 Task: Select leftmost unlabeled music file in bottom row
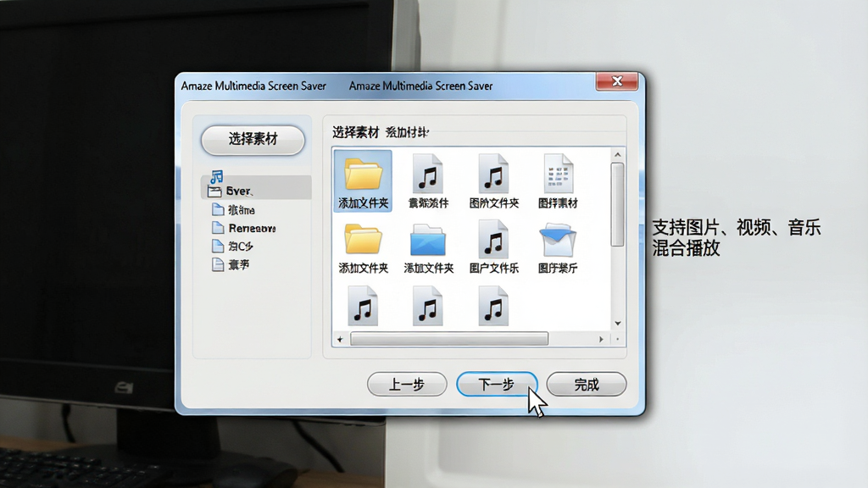point(363,306)
